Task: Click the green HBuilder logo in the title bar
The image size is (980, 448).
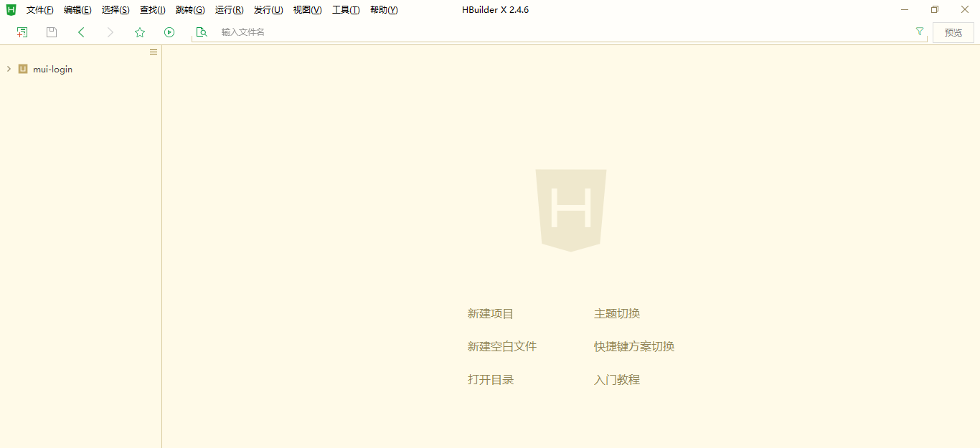Action: click(x=10, y=9)
